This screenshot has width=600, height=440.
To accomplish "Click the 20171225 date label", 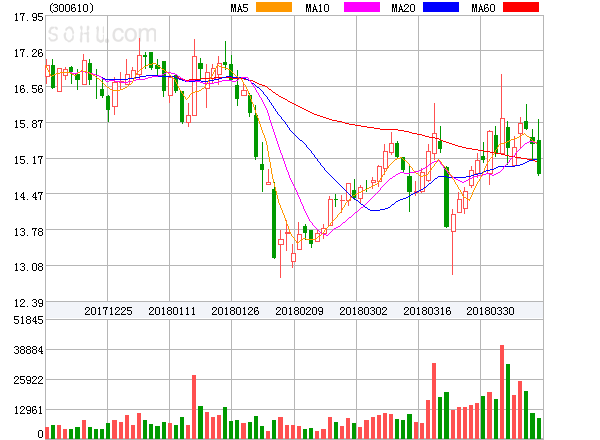I will (x=108, y=311).
